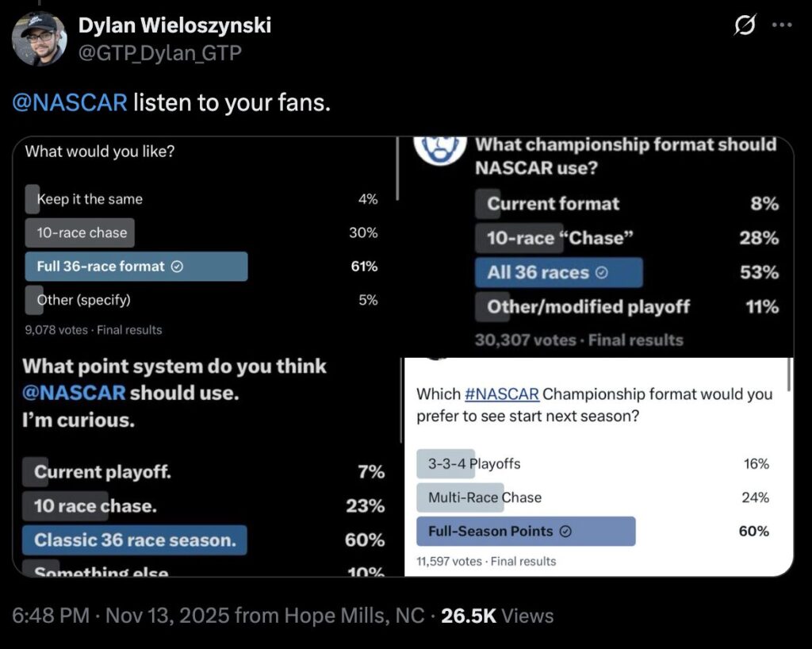Select the "10-race chase" poll option
This screenshot has height=649, width=812.
click(81, 233)
